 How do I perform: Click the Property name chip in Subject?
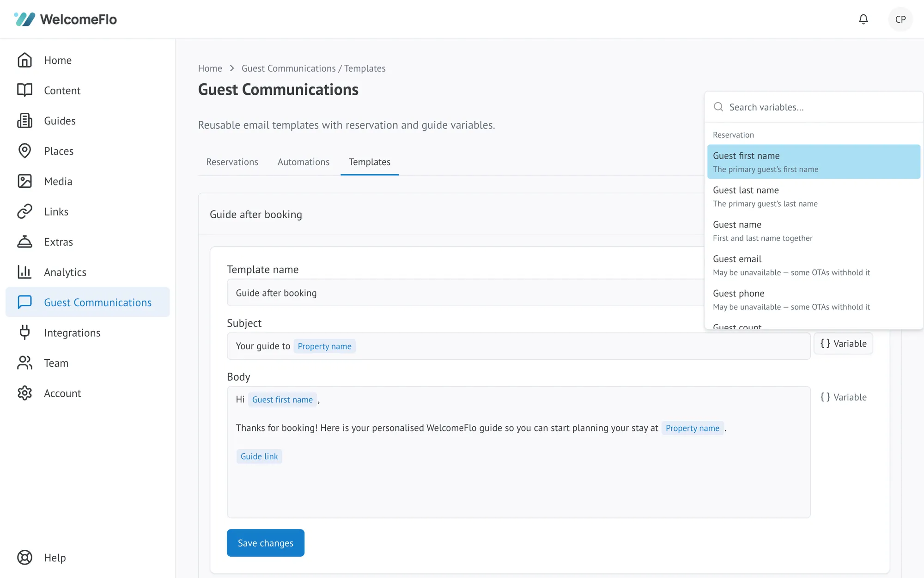coord(324,346)
